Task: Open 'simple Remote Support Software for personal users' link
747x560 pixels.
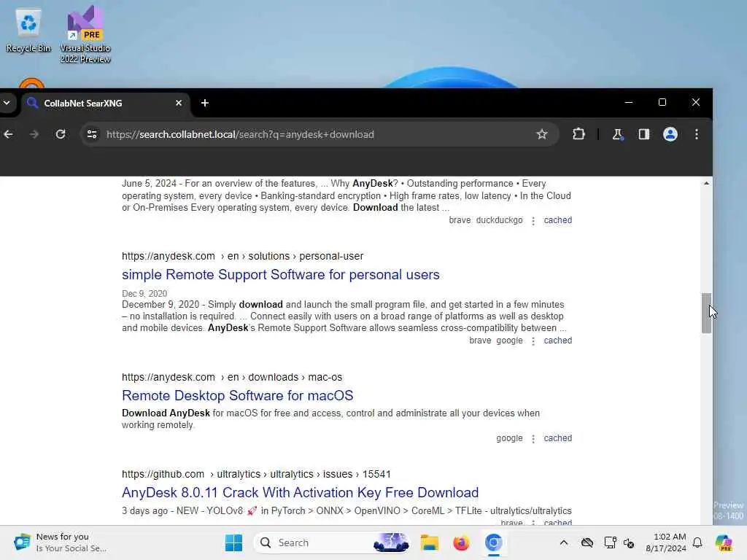Action: (x=281, y=275)
